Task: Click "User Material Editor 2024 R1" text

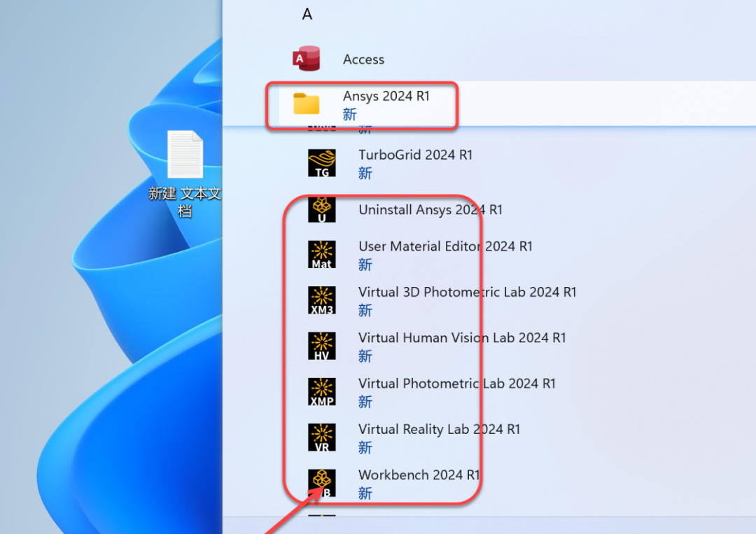Action: click(x=445, y=246)
